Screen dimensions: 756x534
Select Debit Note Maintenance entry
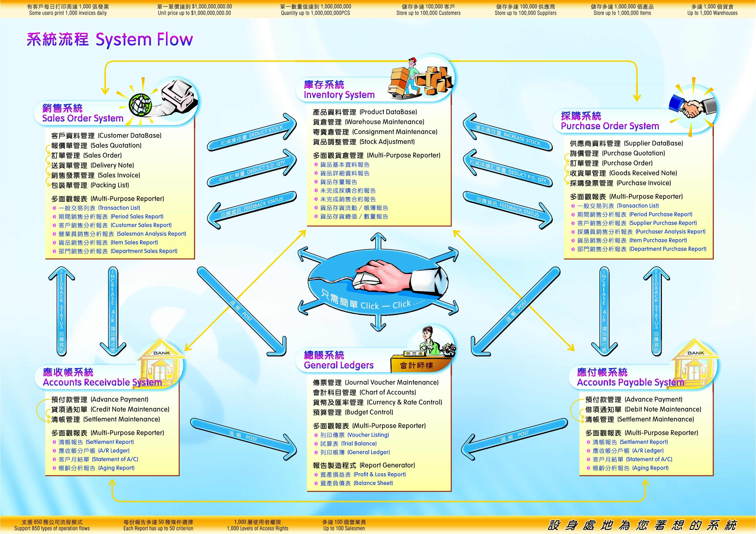(643, 409)
